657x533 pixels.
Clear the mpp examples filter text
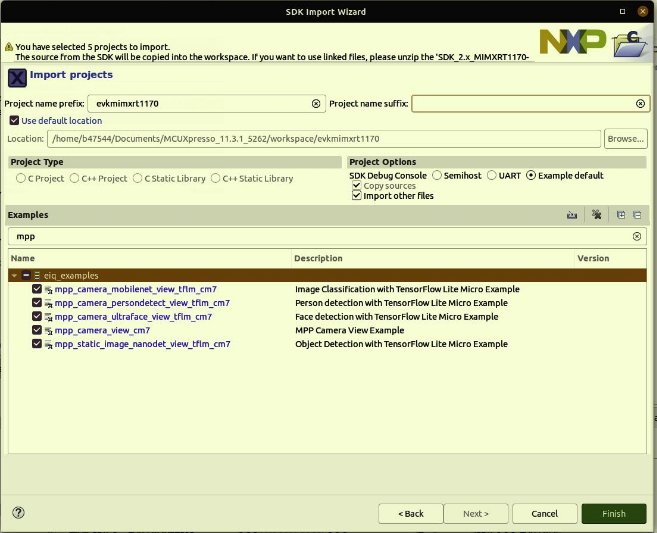(x=636, y=236)
